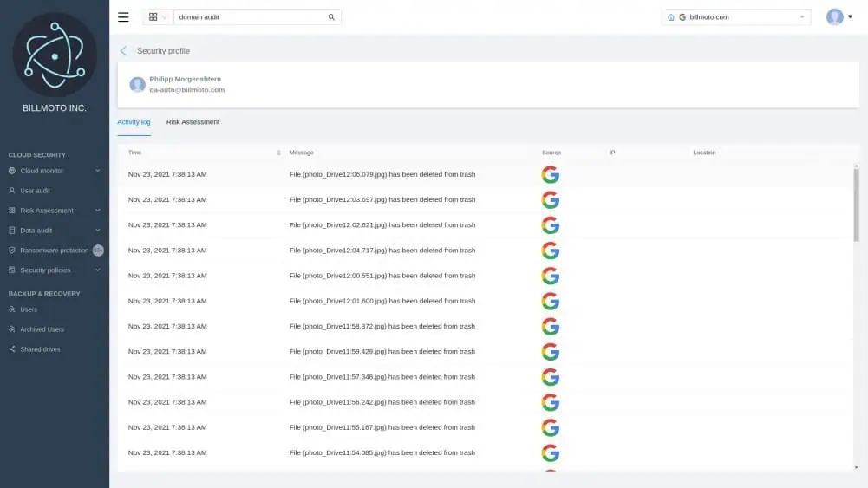The height and width of the screenshot is (488, 868).
Task: Switch to the Risk Assessment tab
Action: (x=193, y=121)
